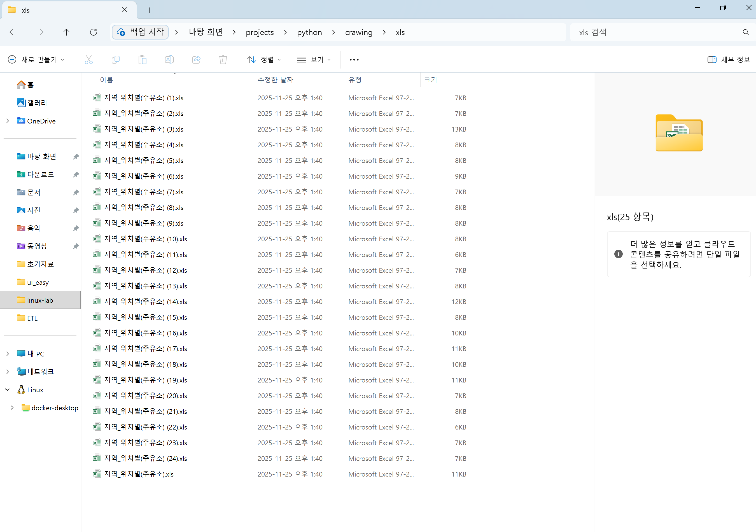Viewport: 756px width, 532px height.
Task: Select file 지역_위치별(주유소) (14).xls
Action: [x=146, y=302]
